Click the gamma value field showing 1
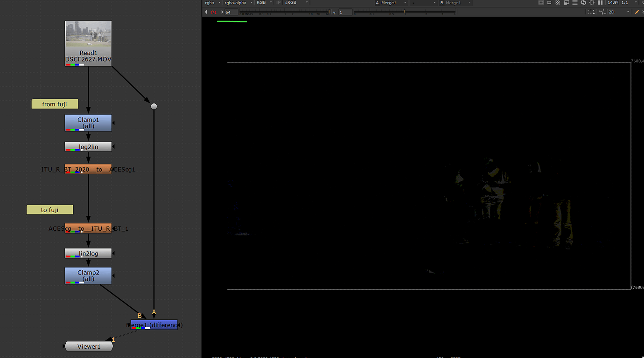The width and height of the screenshot is (644, 358). (x=345, y=12)
